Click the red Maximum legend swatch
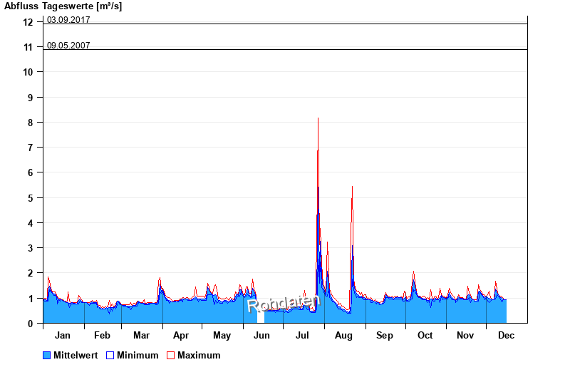The image size is (570, 392). (x=170, y=355)
